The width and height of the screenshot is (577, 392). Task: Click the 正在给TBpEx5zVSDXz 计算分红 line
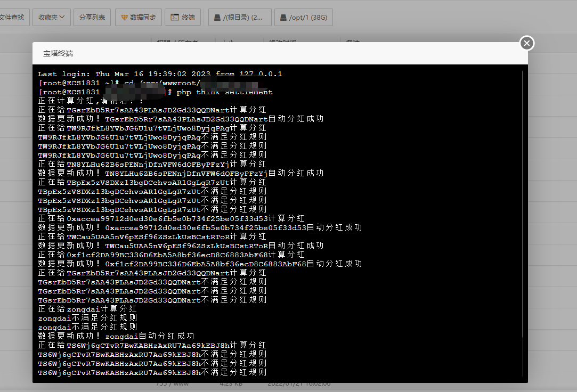152,182
